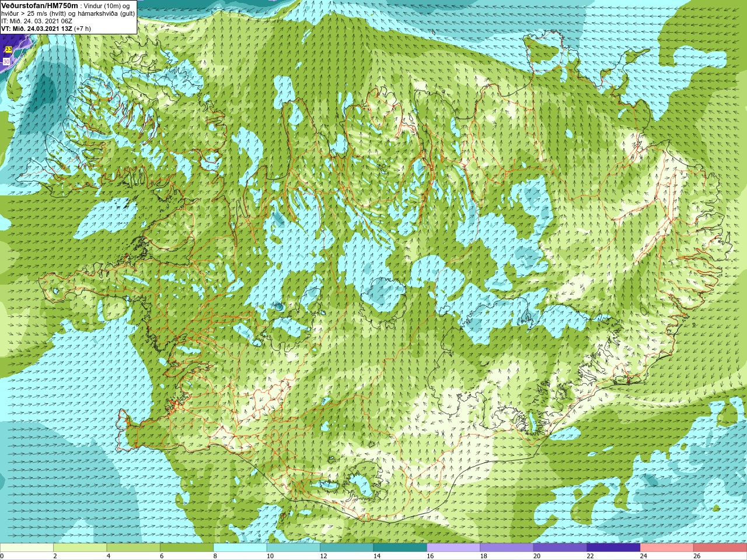Click the white '30' gust label marker

[x=6, y=61]
